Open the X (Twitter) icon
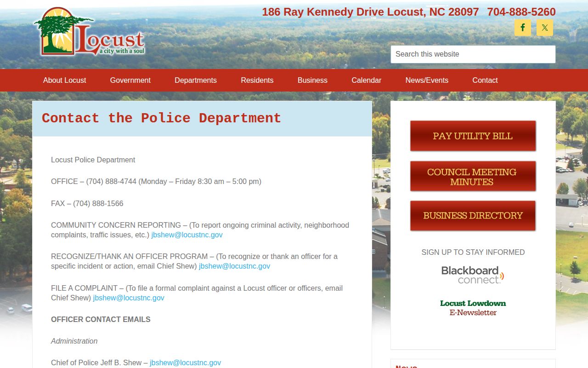 click(545, 28)
